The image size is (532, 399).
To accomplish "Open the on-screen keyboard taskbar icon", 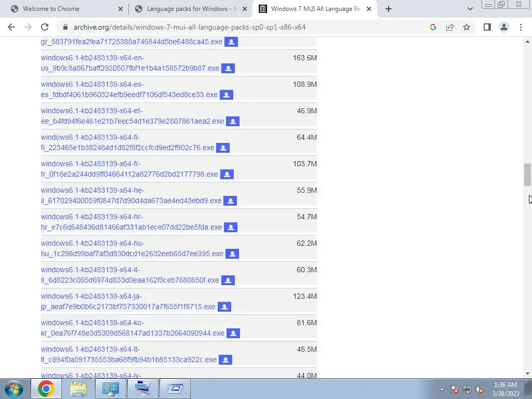I will coord(143,389).
